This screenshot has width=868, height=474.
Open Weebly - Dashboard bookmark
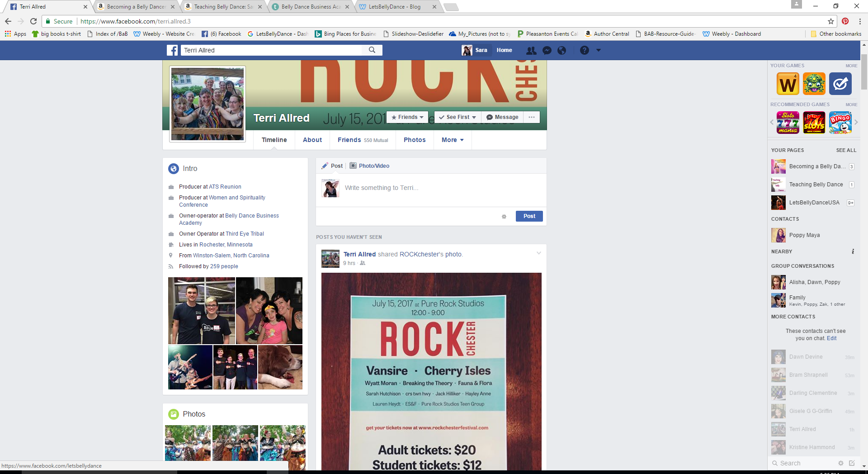731,34
